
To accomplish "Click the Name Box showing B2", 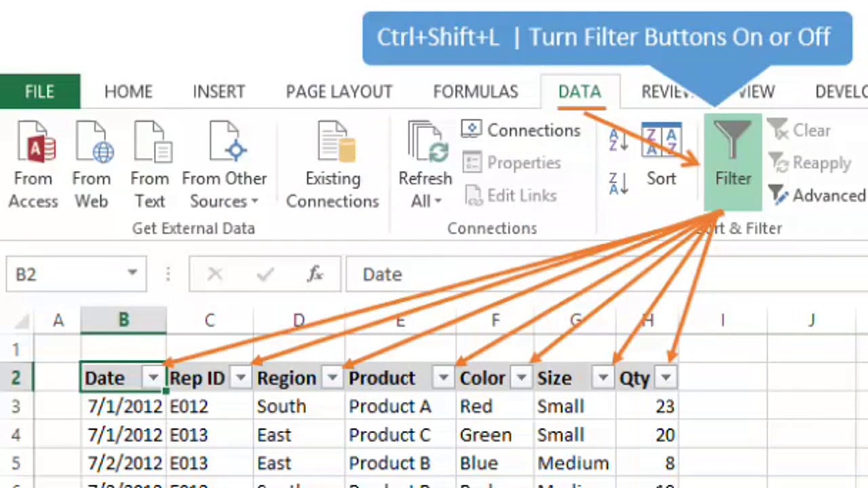I will [76, 274].
